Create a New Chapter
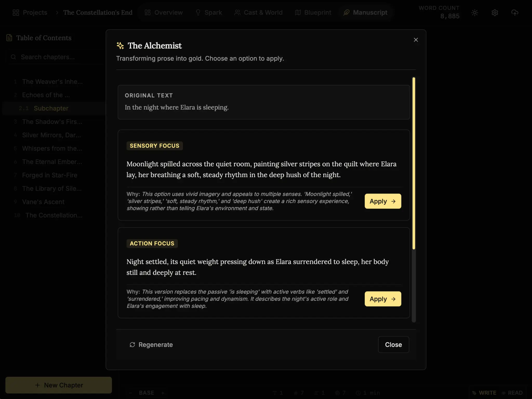 58,385
